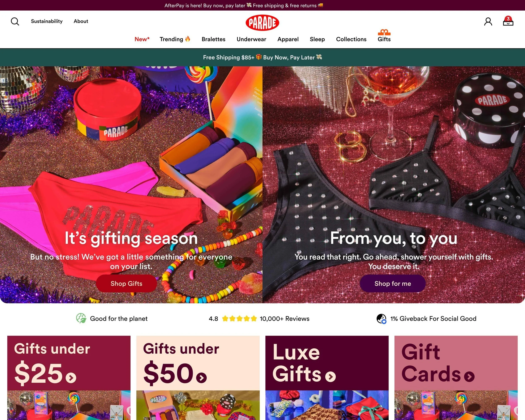Click the arrow icon on Gifts under $50

(202, 378)
